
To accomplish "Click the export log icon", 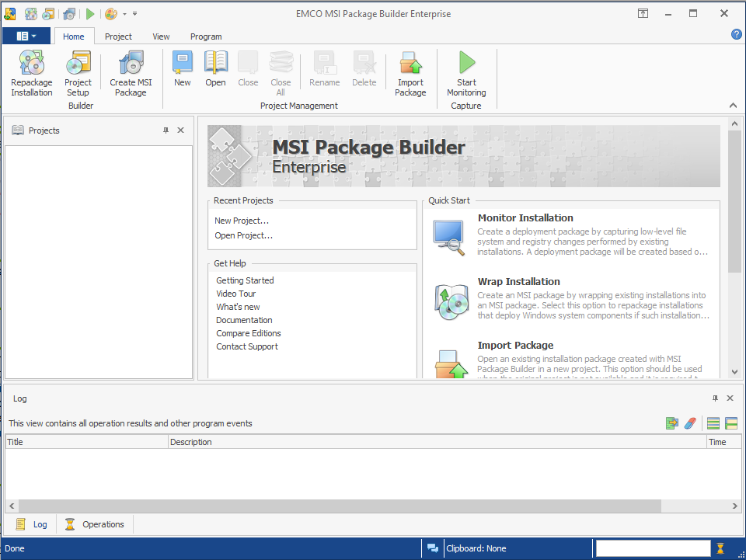I will 672,423.
